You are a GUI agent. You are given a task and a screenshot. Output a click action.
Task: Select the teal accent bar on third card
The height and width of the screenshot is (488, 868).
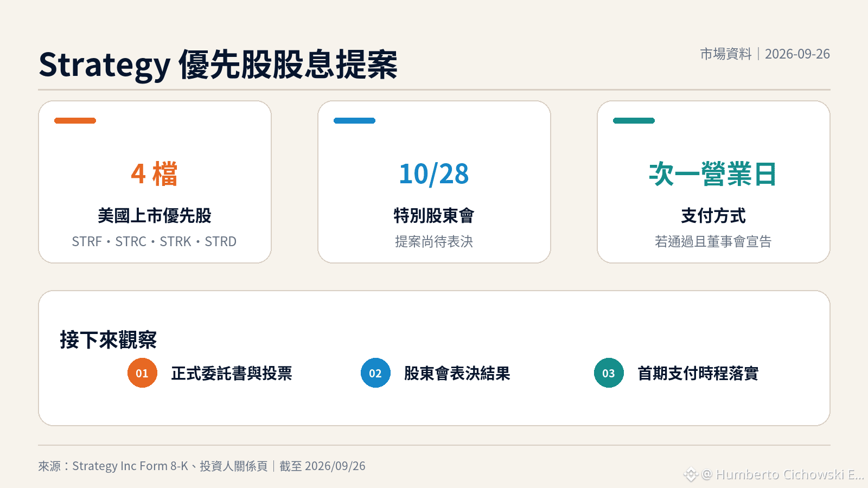coord(634,120)
